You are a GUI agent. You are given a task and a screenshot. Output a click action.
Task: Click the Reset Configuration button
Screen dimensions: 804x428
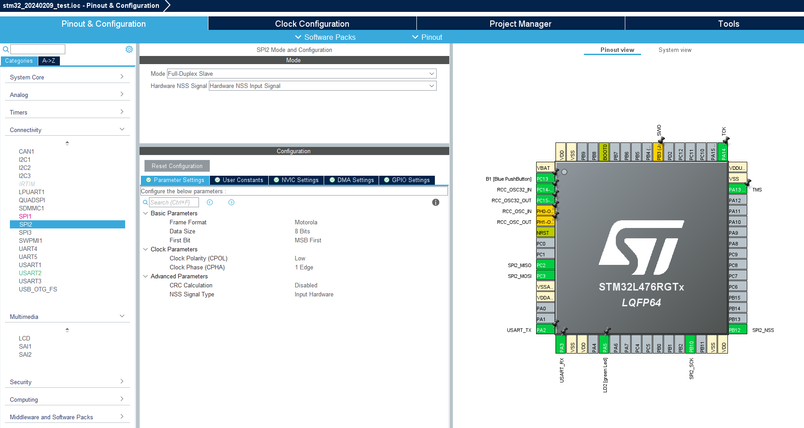177,166
